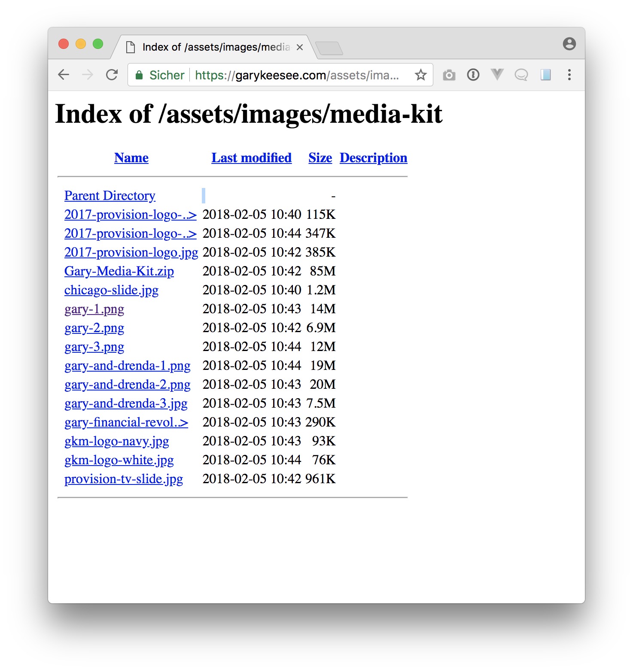Image resolution: width=633 pixels, height=672 pixels.
Task: Go to Parent Directory
Action: (110, 196)
